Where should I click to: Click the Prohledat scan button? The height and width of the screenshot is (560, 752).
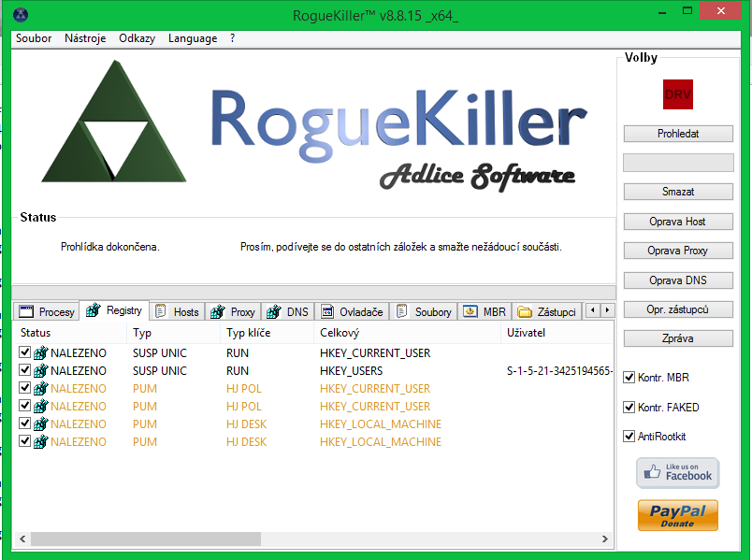[x=678, y=134]
